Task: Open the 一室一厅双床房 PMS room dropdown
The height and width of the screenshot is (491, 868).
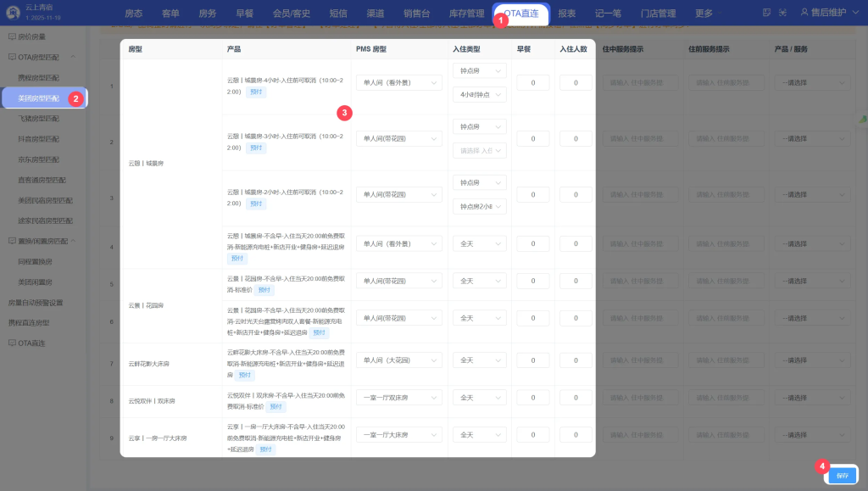Action: (x=398, y=397)
